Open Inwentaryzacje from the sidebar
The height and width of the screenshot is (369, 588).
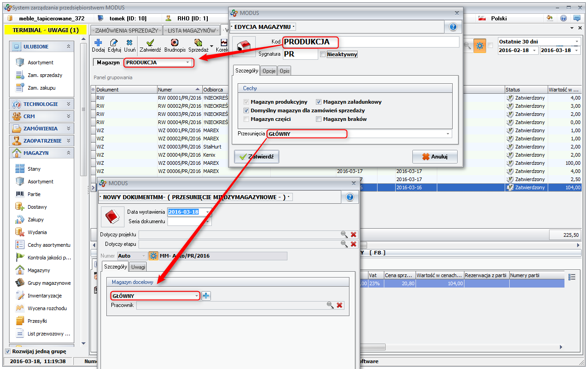pyautogui.click(x=44, y=296)
